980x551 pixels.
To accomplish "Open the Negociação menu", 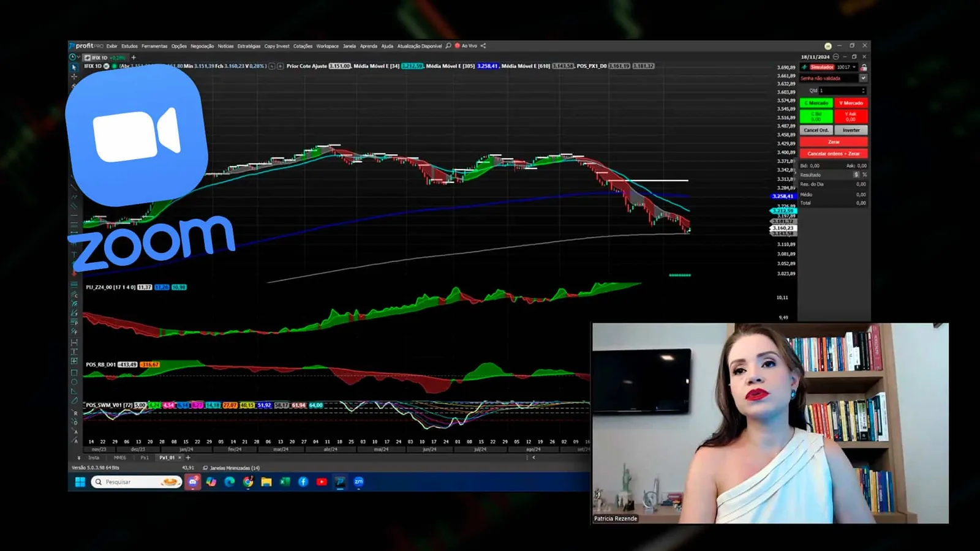I will tap(202, 46).
